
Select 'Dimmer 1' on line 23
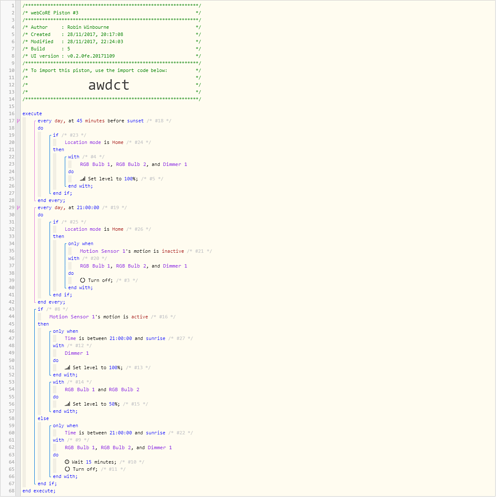(x=175, y=165)
